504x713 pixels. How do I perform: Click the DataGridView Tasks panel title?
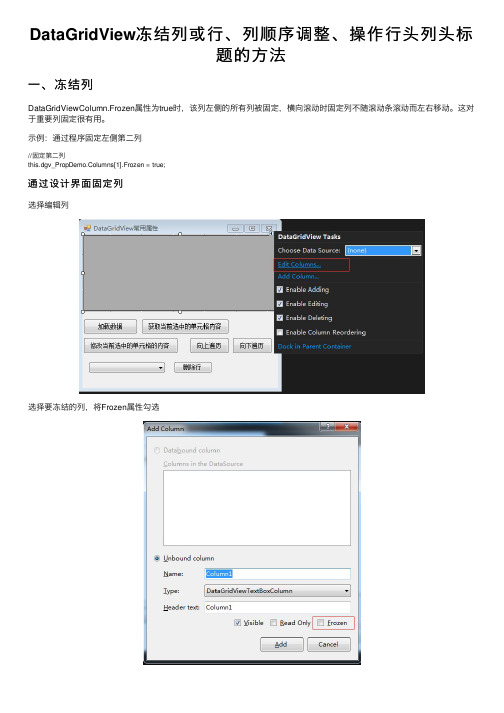309,236
